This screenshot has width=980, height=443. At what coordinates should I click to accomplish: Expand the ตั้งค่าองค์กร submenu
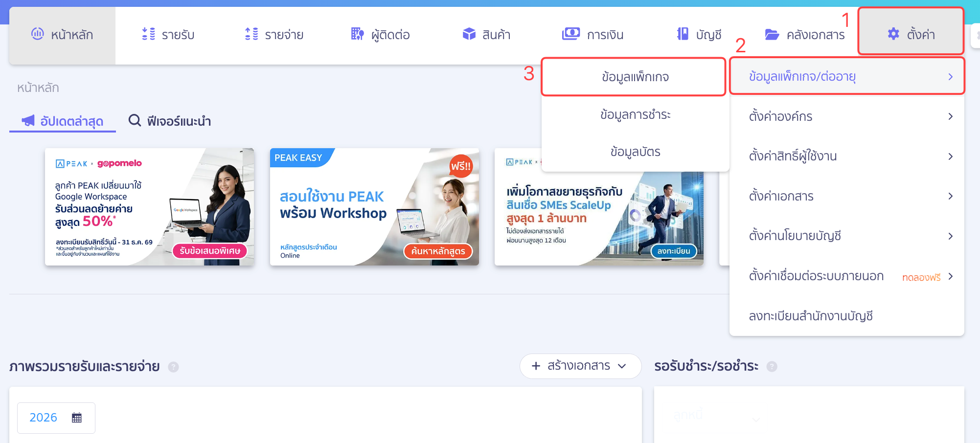tap(950, 116)
